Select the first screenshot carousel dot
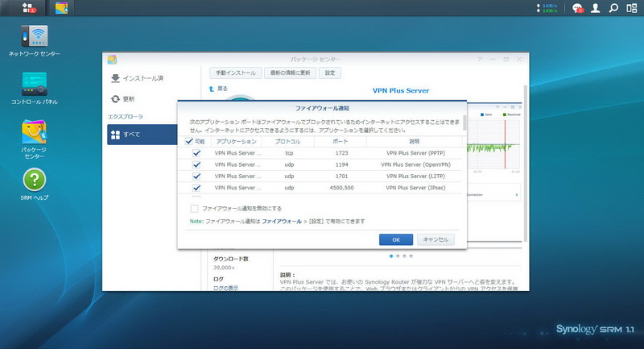Viewport: 644px width, 349px height. (x=391, y=256)
